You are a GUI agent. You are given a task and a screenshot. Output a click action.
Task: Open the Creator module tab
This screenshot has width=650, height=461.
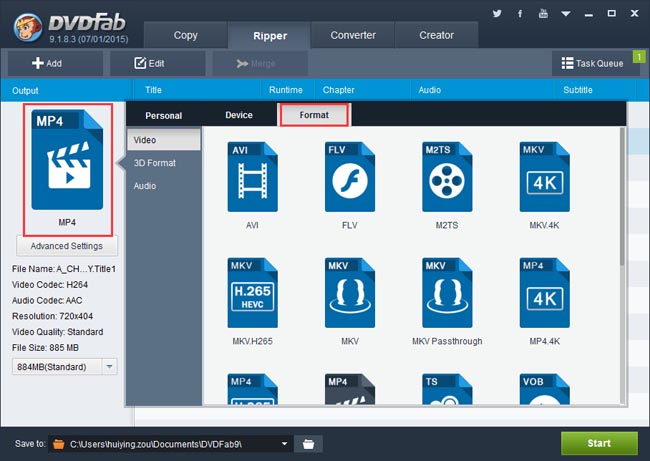coord(437,35)
